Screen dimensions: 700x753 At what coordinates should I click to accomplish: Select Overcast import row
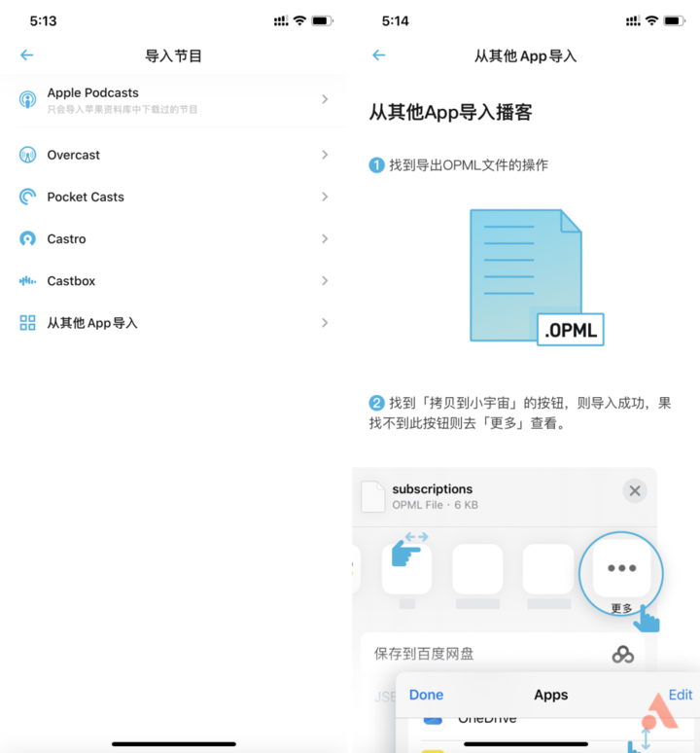click(x=174, y=155)
